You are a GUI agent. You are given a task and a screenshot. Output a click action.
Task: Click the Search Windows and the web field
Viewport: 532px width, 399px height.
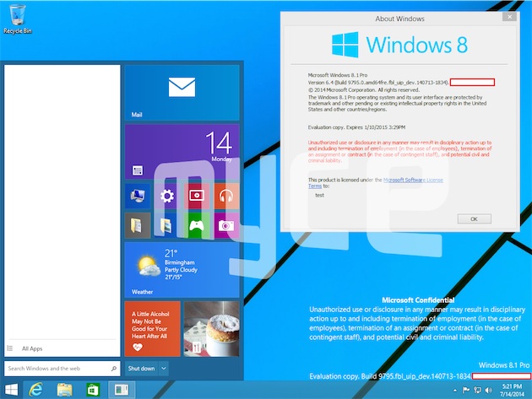(62, 369)
